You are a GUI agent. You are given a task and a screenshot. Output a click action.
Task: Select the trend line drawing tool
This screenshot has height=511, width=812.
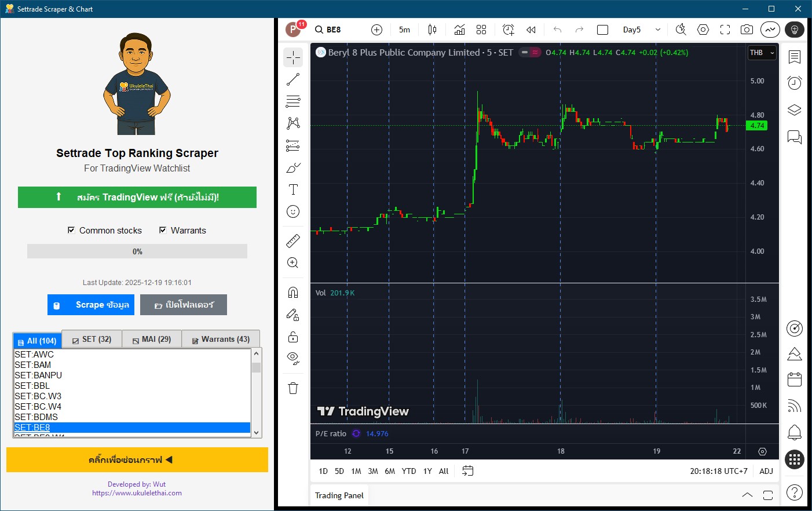292,79
